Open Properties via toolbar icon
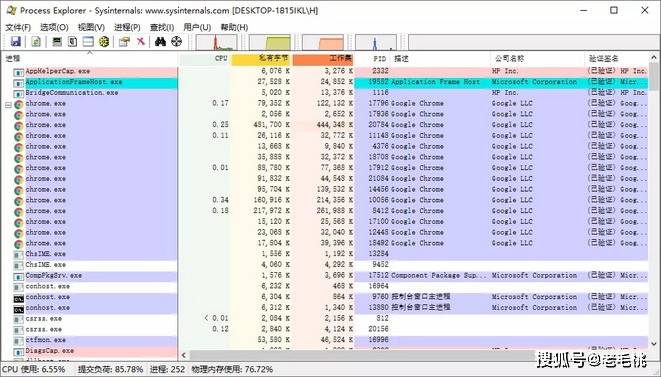This screenshot has height=377, width=661. tap(124, 41)
